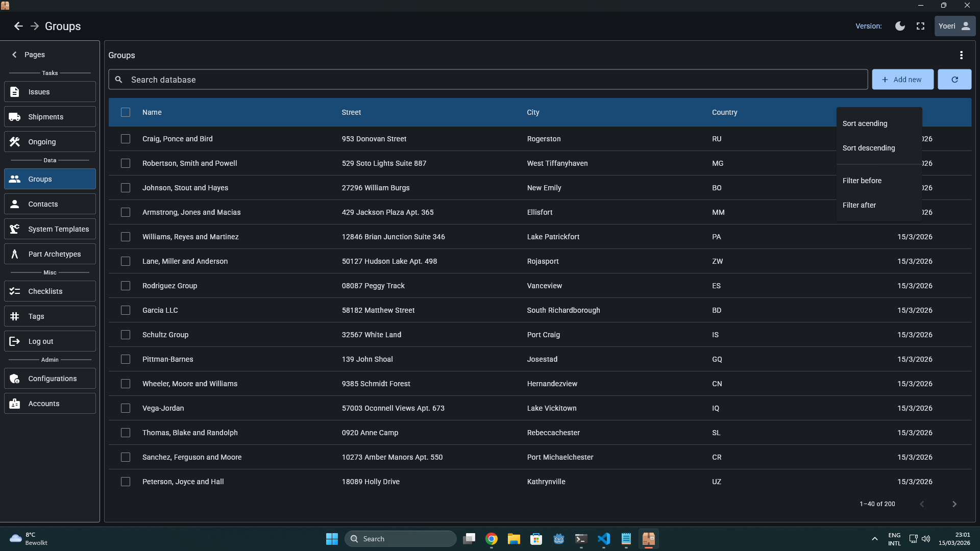Viewport: 980px width, 551px height.
Task: Go to next table page
Action: 954,504
